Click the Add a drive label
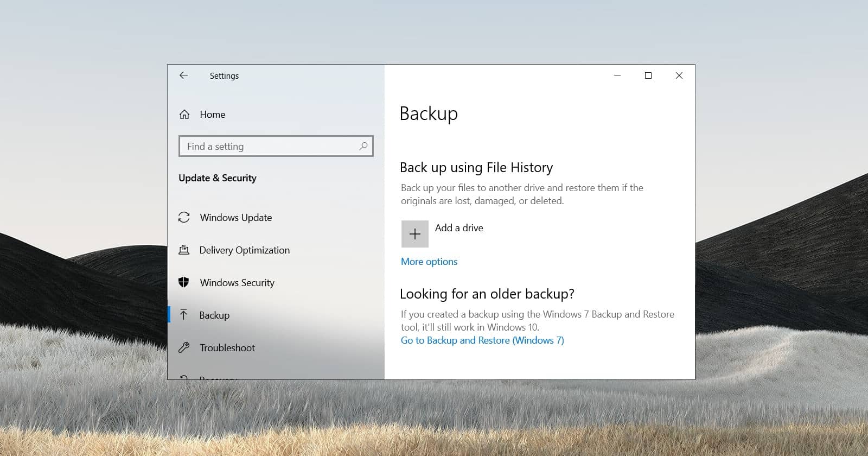This screenshot has width=868, height=456. coord(459,228)
